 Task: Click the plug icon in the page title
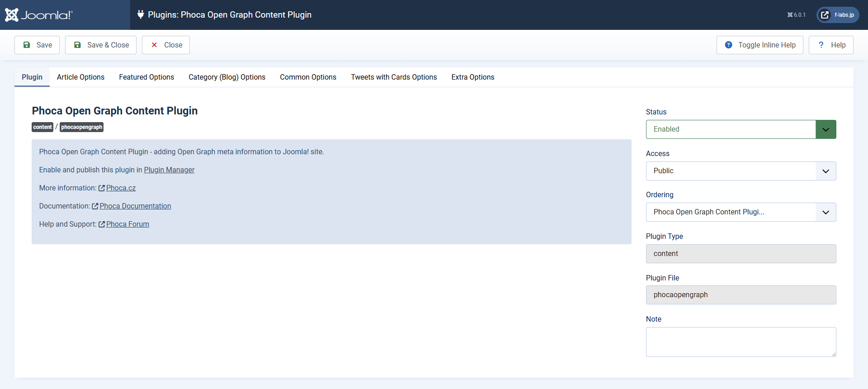141,14
